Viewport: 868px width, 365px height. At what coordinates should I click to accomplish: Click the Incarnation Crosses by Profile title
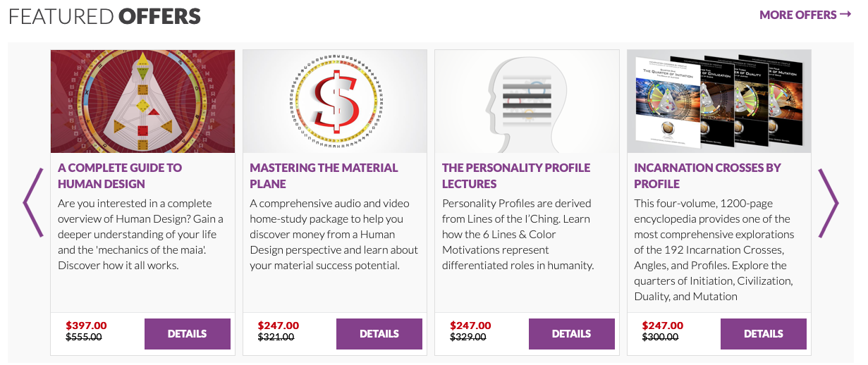tap(707, 175)
